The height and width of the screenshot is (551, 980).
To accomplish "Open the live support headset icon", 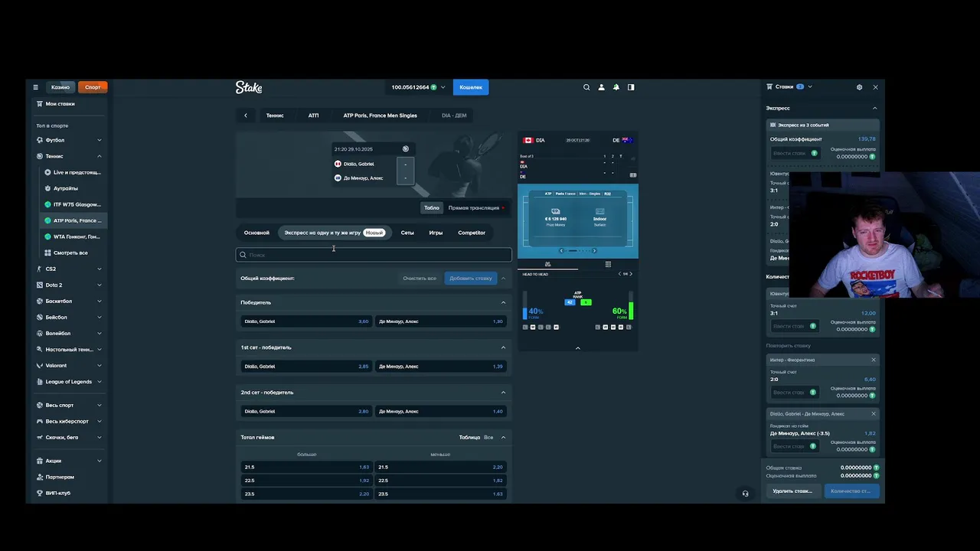I will 745,494.
